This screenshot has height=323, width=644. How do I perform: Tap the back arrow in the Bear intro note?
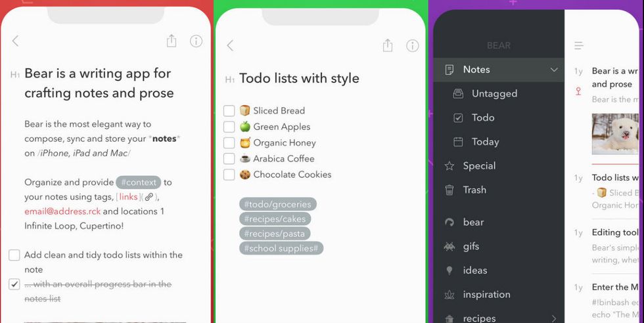[x=15, y=41]
